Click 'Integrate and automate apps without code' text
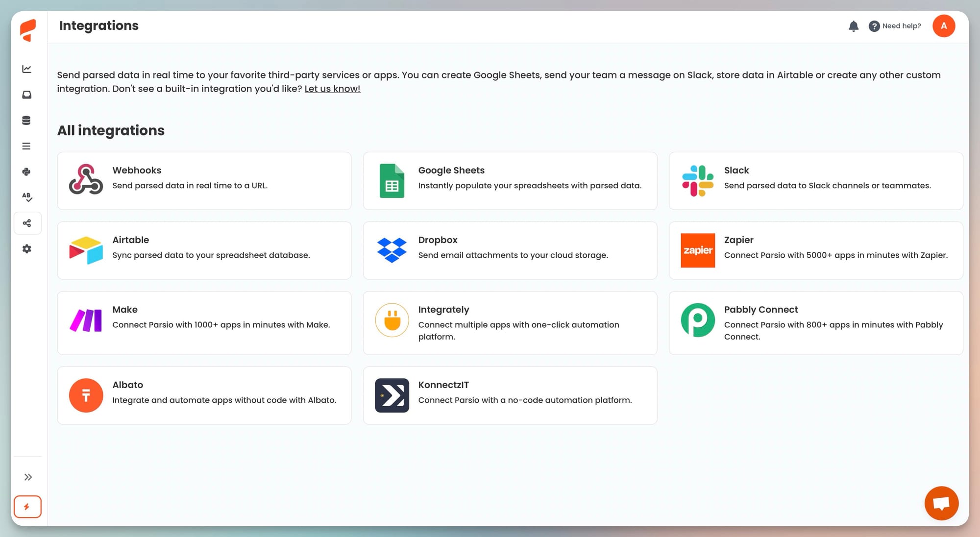 (x=224, y=400)
